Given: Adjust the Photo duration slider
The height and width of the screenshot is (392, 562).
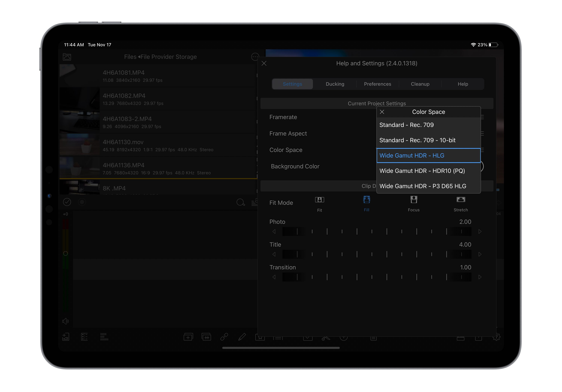Looking at the screenshot, I should tap(377, 231).
